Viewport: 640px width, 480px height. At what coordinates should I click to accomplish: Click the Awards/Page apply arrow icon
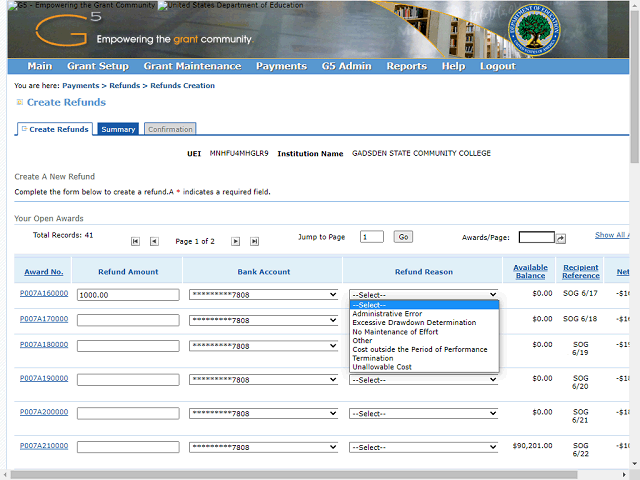coord(561,238)
